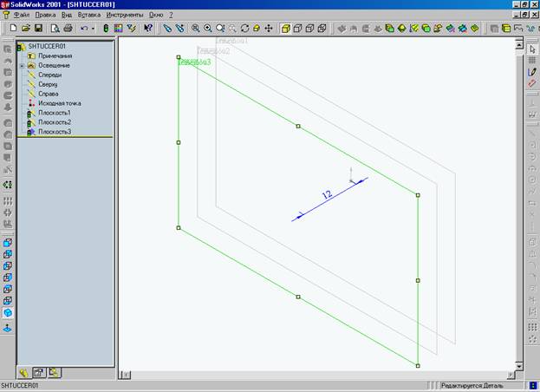
Task: Click the Select arrow tool on right toolbar
Action: point(532,49)
